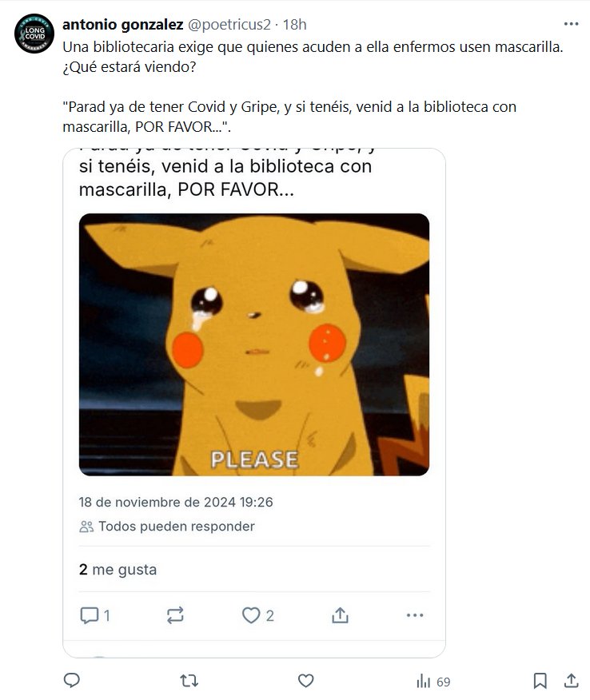Like the outer tweet with the heart icon
This screenshot has width=590, height=700.
tap(306, 681)
